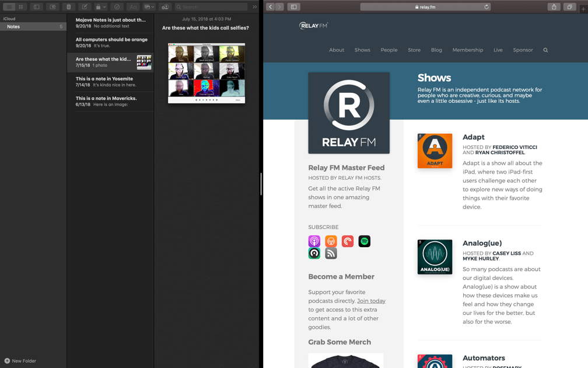Click the small photo thumbnail in note list
The image size is (588, 368).
click(144, 63)
